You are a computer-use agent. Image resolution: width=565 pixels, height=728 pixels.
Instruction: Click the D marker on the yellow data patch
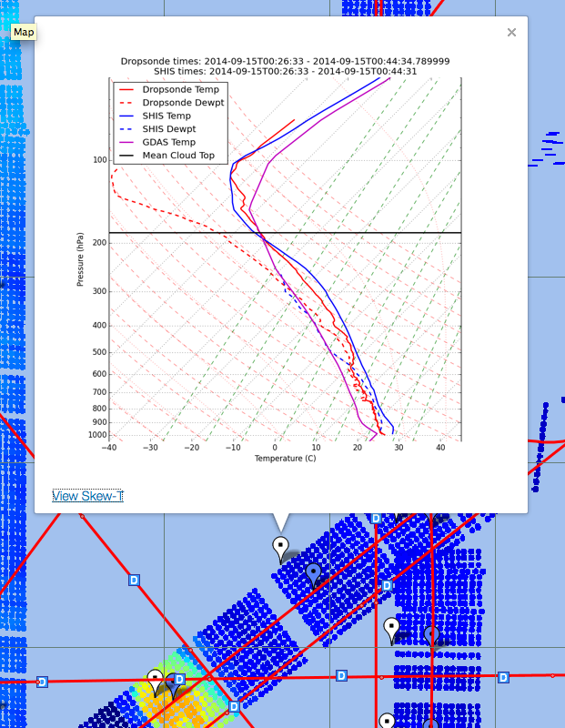coord(179,679)
